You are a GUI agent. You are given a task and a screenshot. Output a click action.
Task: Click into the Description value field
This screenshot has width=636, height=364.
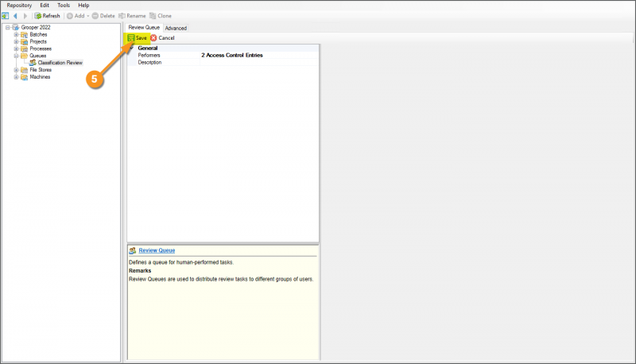(259, 63)
